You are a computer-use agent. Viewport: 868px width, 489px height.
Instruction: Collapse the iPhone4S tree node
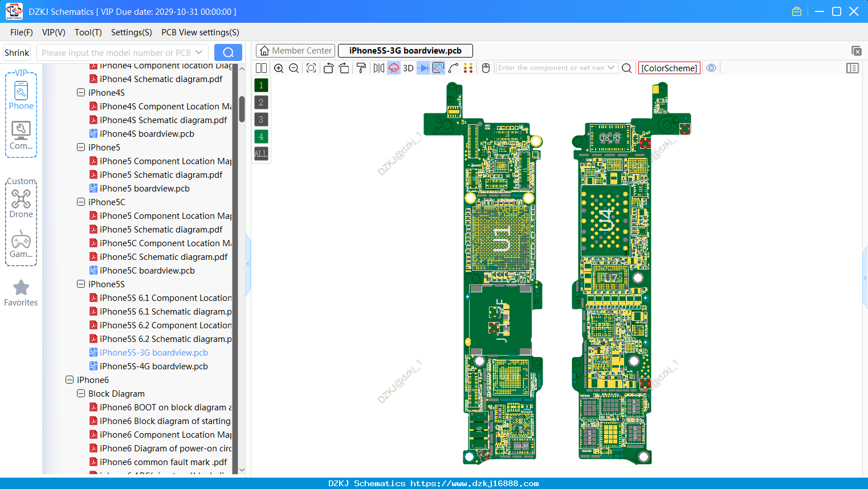81,92
